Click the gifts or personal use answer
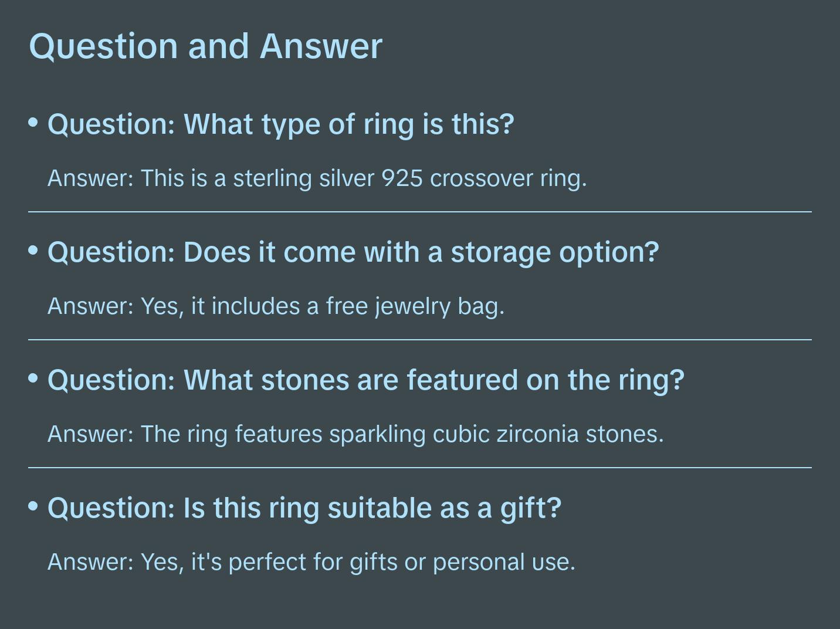Screen dimensions: 840x629 coord(311,562)
